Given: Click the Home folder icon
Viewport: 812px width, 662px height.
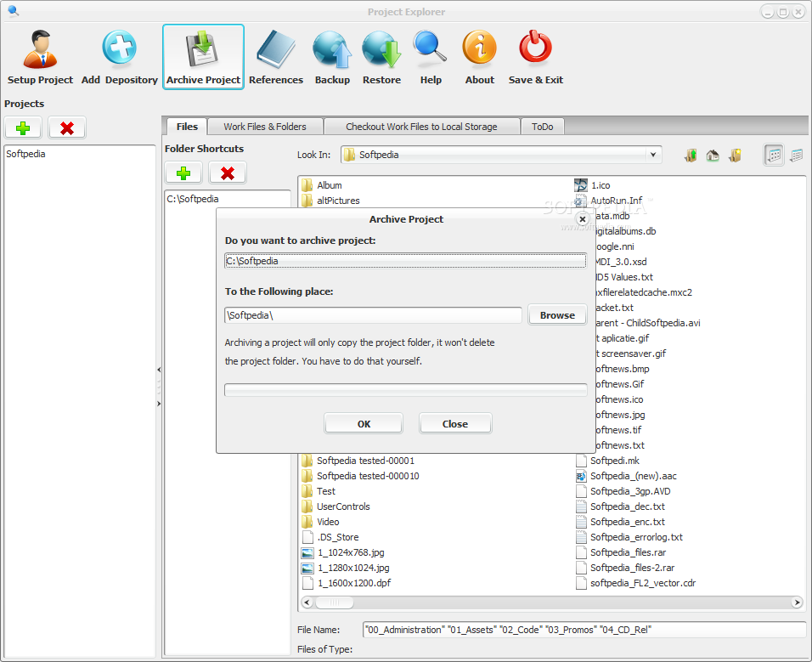Looking at the screenshot, I should (x=713, y=155).
